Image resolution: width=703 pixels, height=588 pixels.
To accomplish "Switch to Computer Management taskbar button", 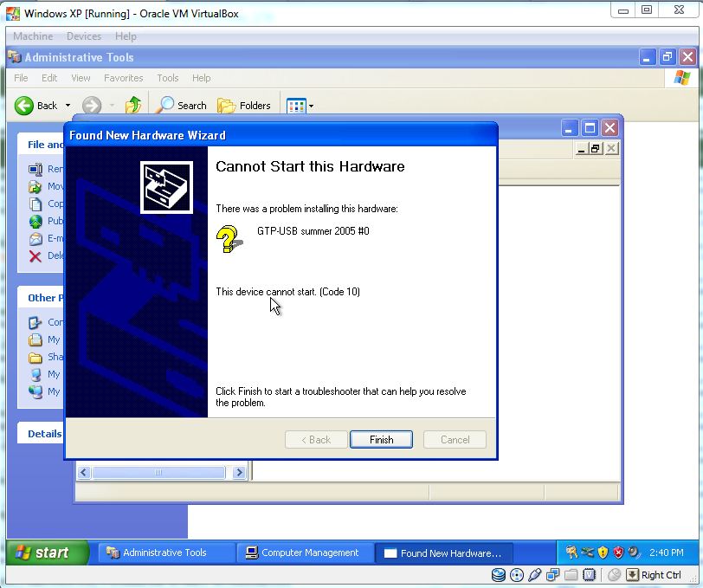I will (x=304, y=552).
